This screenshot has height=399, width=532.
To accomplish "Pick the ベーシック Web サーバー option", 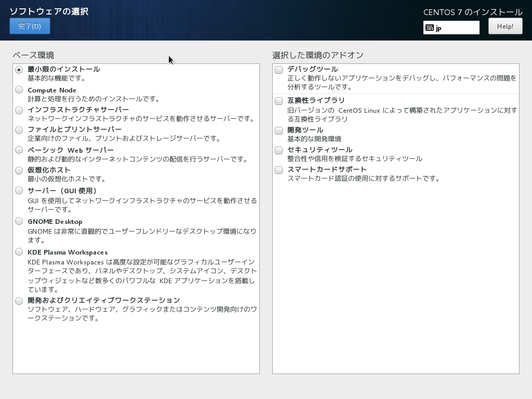I will (19, 150).
